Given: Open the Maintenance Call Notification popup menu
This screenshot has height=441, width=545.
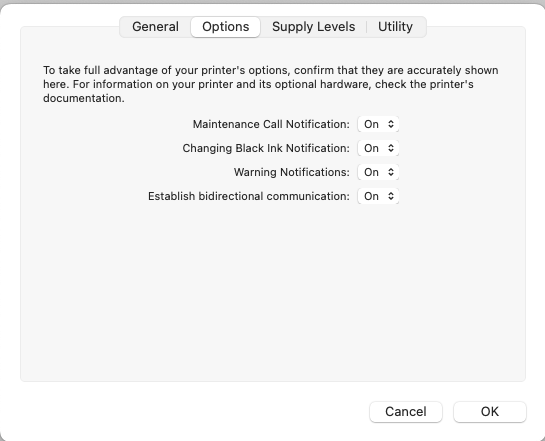Looking at the screenshot, I should [378, 124].
